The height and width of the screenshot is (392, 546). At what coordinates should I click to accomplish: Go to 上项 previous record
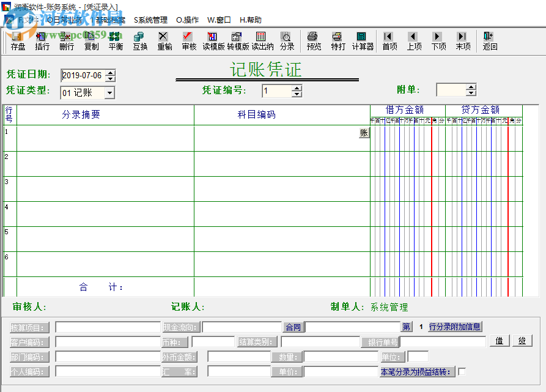tap(414, 41)
